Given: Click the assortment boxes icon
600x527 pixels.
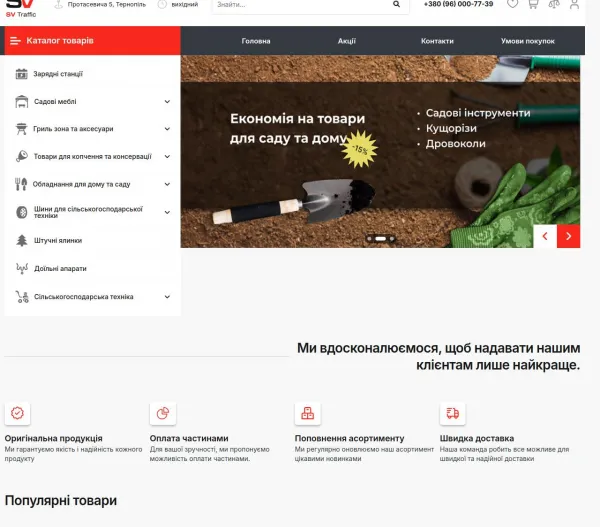Looking at the screenshot, I should [x=308, y=413].
